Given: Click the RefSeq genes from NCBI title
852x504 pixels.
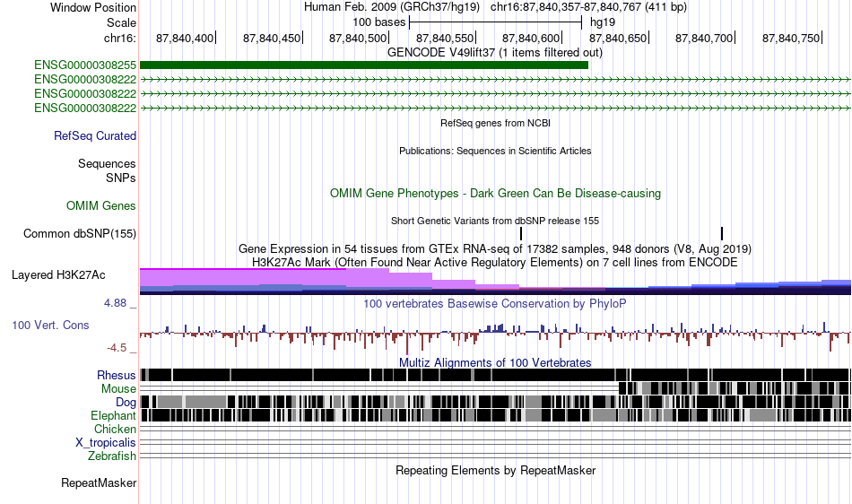Looking at the screenshot, I should pos(496,123).
